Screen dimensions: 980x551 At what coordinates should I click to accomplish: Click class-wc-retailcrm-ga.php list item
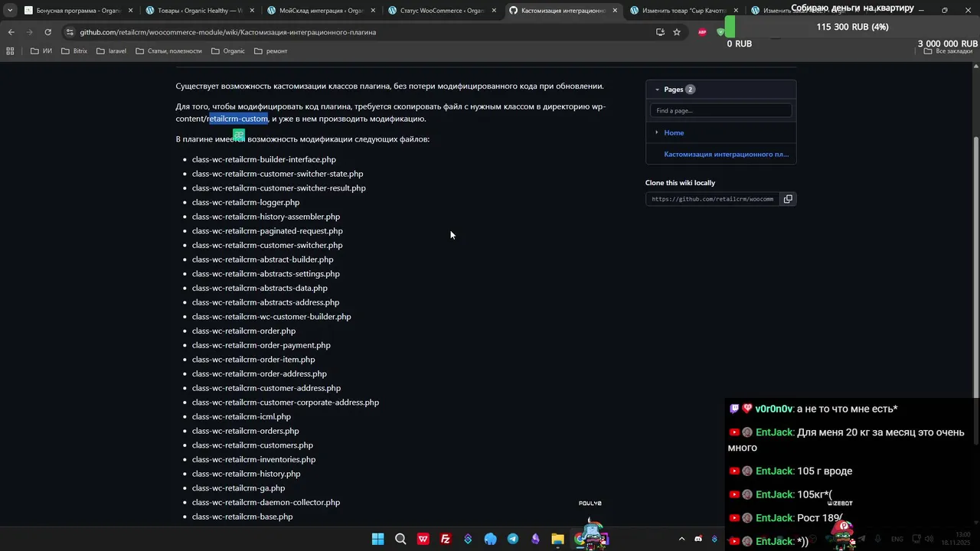(238, 488)
